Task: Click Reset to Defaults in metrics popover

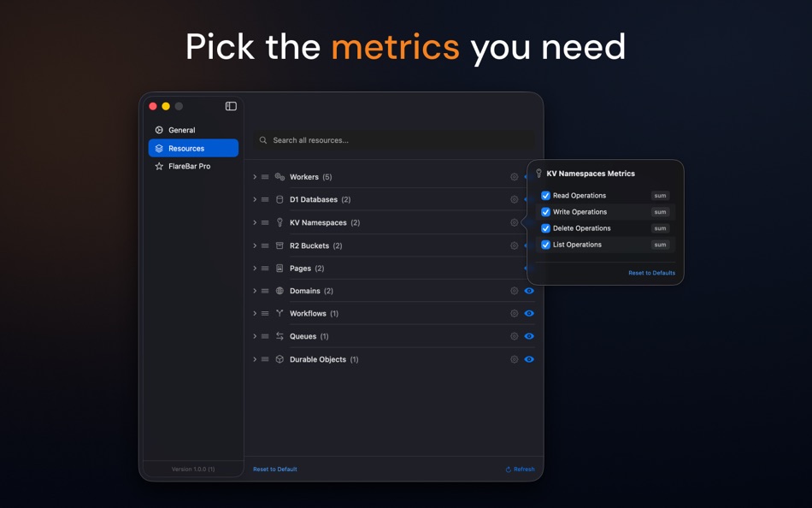Action: (652, 273)
